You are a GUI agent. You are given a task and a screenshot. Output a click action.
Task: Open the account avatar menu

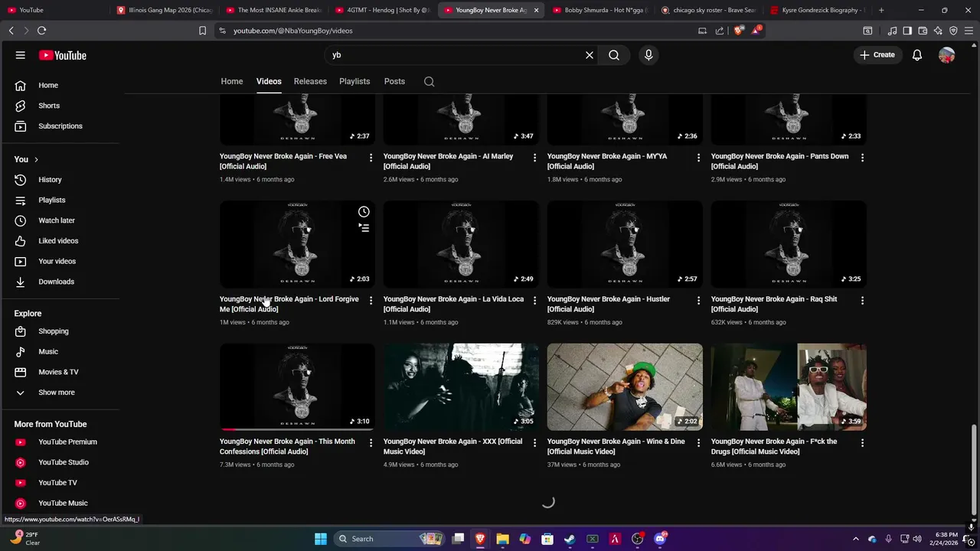(x=947, y=55)
